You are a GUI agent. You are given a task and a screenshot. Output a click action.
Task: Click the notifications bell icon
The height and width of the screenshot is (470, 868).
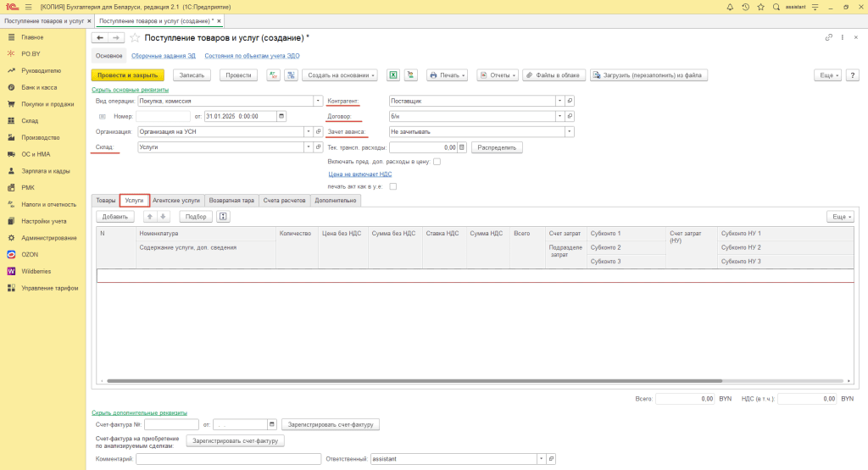pos(728,7)
